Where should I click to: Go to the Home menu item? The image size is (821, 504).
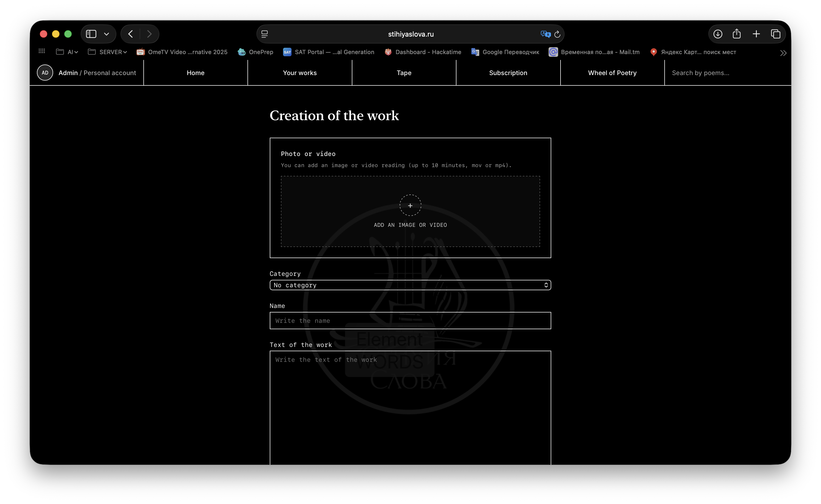pyautogui.click(x=195, y=73)
